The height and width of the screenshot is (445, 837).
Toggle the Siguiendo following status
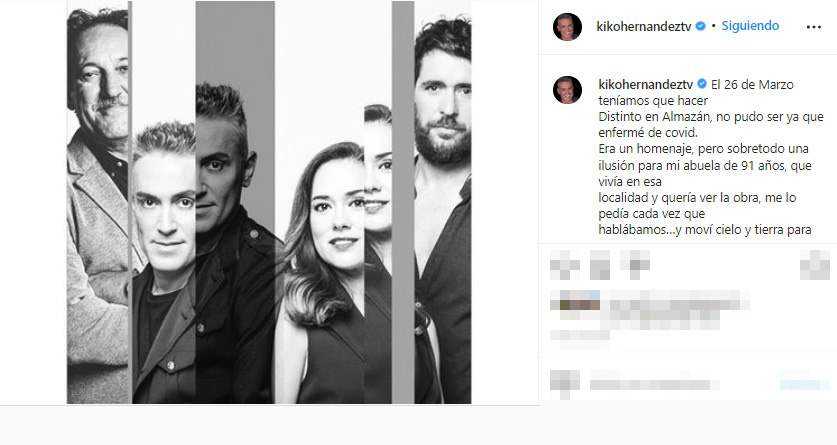click(750, 26)
